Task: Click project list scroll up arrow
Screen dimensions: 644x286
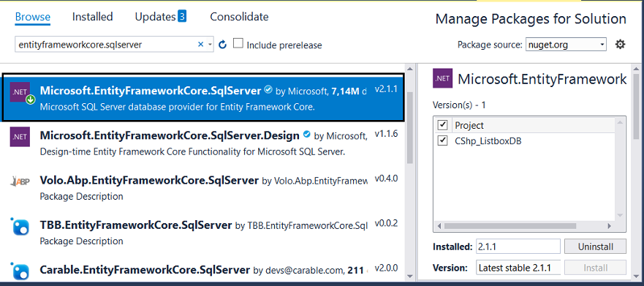Action: 621,123
